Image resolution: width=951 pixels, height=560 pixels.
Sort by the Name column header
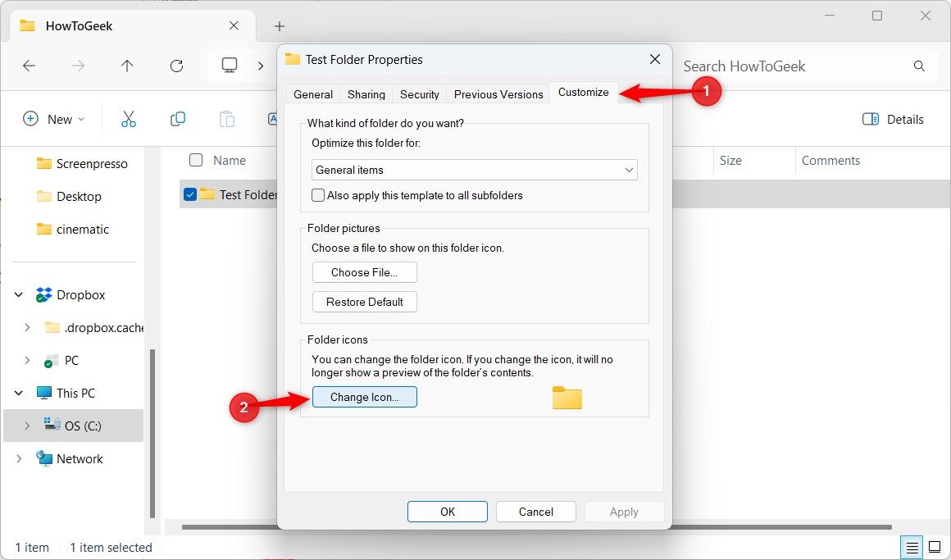(230, 160)
